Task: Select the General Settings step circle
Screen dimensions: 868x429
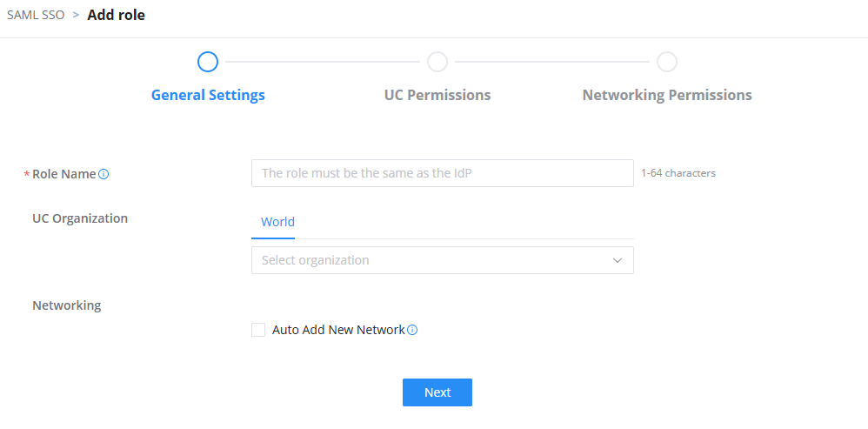Action: click(208, 62)
